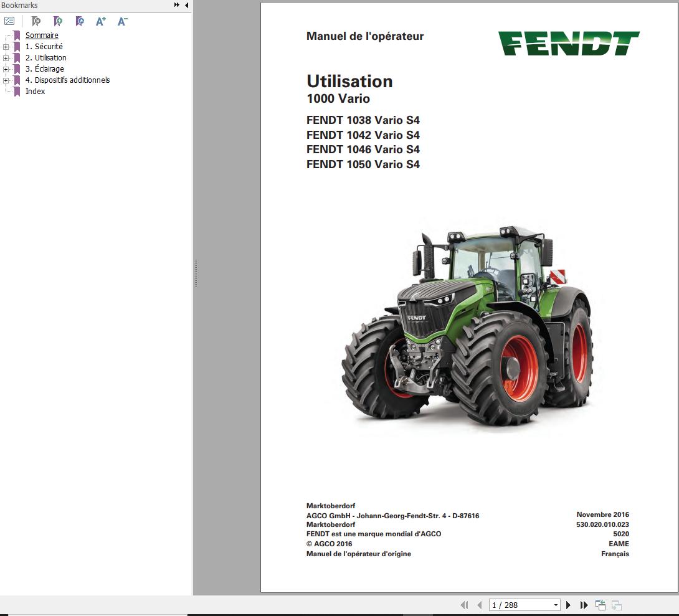Viewport: 679px width, 616px height.
Task: Click the tractor image on the cover
Action: pyautogui.click(x=467, y=327)
